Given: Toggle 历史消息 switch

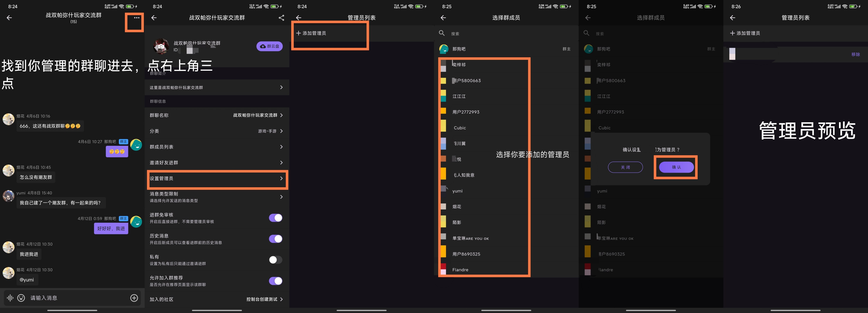Looking at the screenshot, I should pyautogui.click(x=276, y=239).
